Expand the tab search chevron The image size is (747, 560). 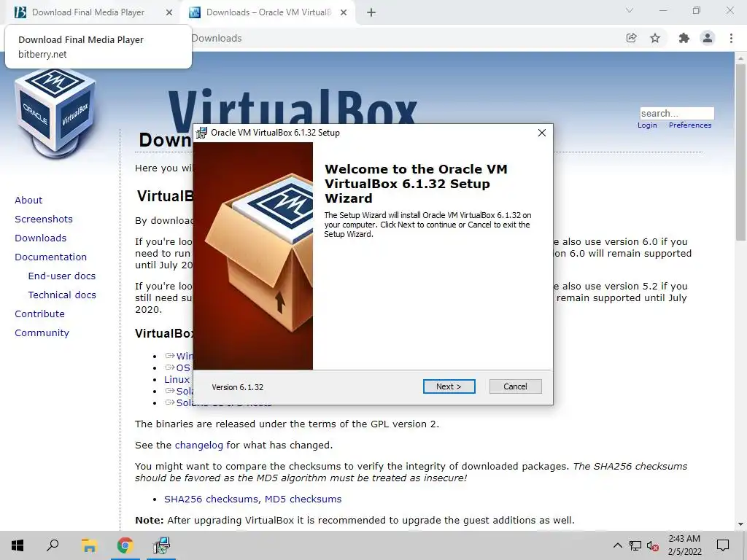point(630,10)
